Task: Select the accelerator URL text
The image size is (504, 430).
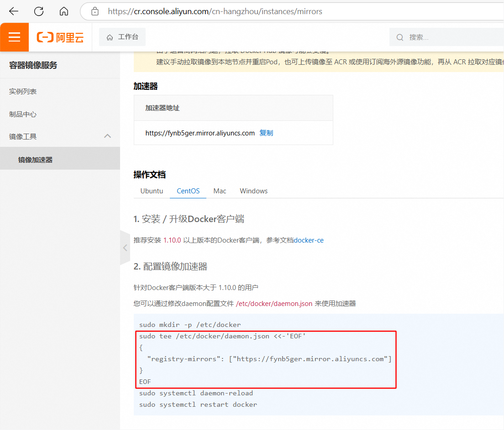Action: click(200, 133)
